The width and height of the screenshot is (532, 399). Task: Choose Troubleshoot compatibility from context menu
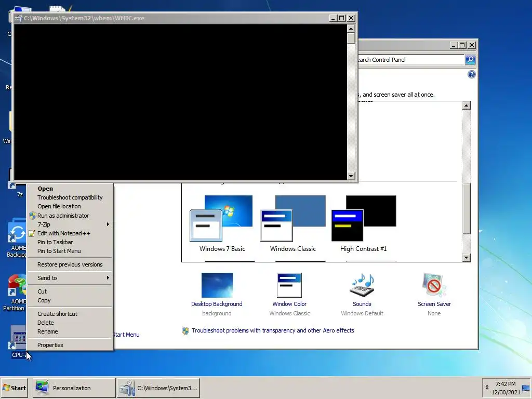click(70, 197)
